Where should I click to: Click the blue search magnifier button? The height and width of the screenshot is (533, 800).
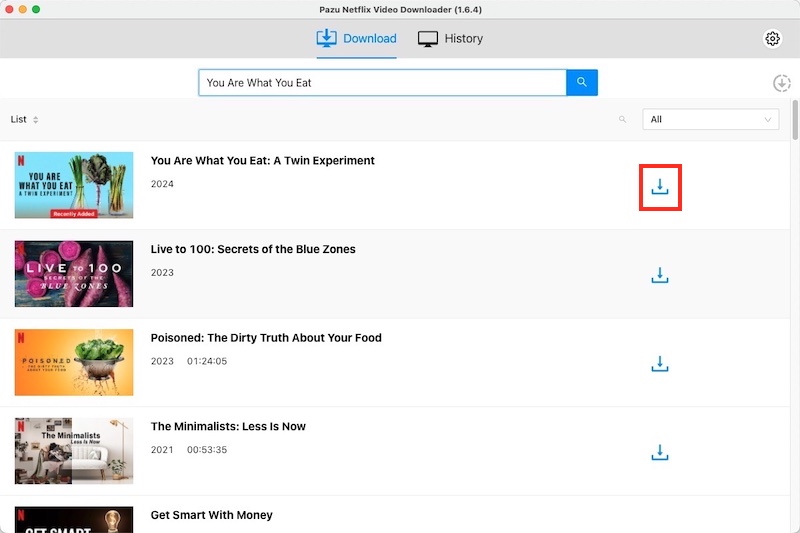pyautogui.click(x=582, y=83)
